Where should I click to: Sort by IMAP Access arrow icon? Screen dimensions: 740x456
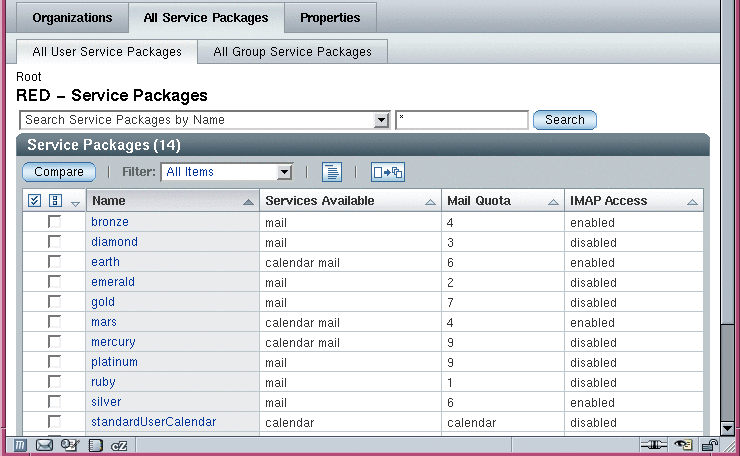(692, 202)
